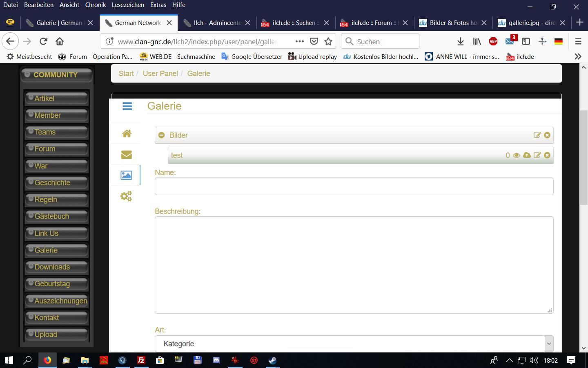Switch to the Bilder & Fotos tab

(453, 23)
